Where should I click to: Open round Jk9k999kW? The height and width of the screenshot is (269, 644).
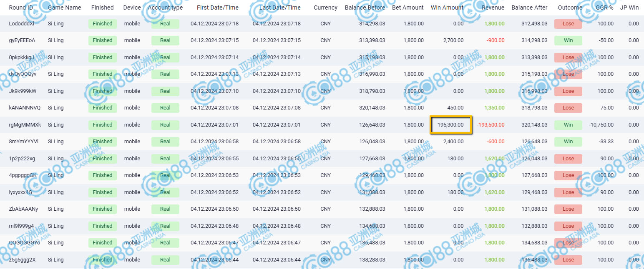[x=23, y=91]
